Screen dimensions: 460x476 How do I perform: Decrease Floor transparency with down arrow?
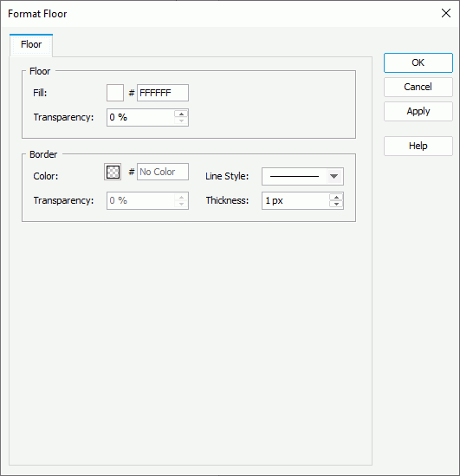[181, 121]
